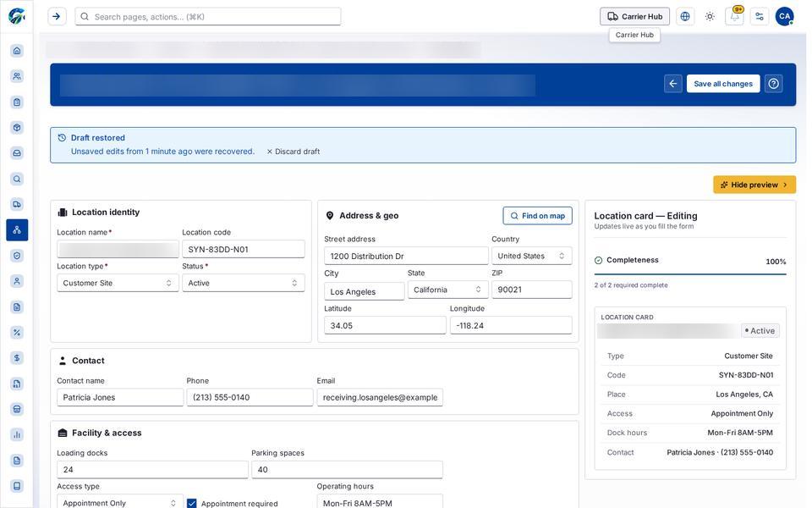Open the State dropdown
Image resolution: width=812 pixels, height=508 pixels.
448,290
